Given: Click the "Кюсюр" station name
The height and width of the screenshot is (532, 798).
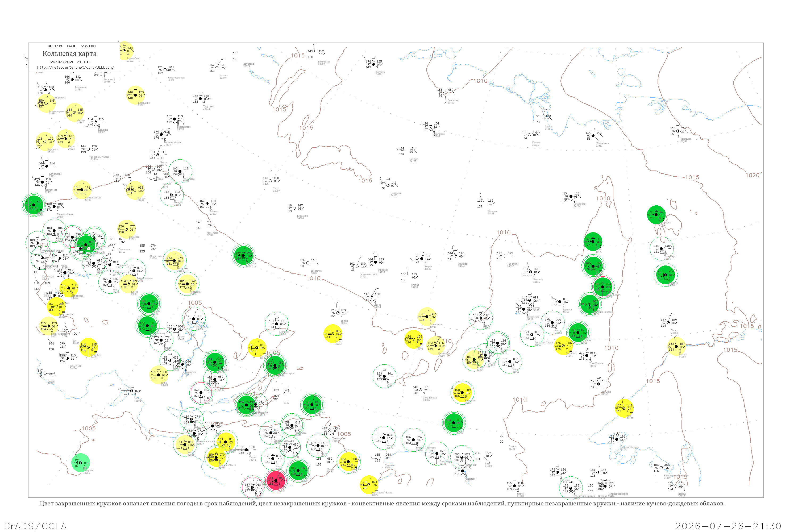Looking at the screenshot, I should point(536,143).
